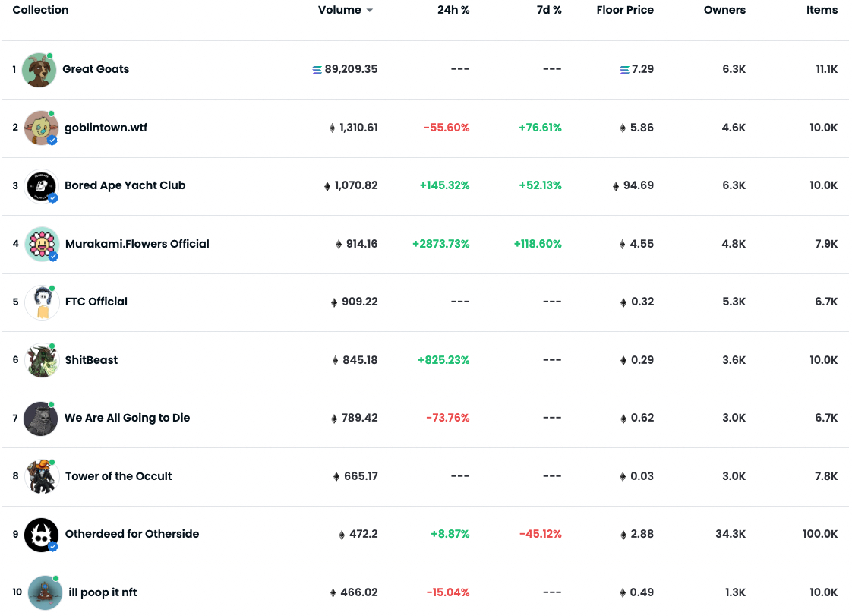Click the -45.12% 7d change value
This screenshot has height=616, width=852.
541,534
